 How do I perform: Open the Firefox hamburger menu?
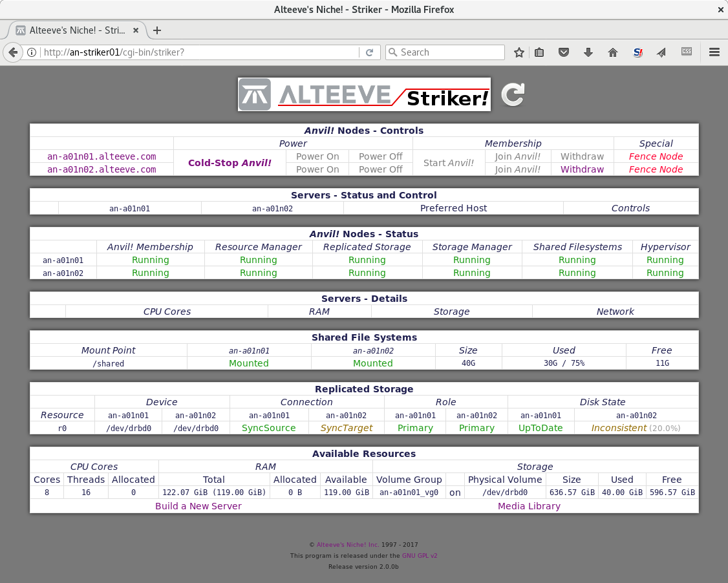[714, 52]
